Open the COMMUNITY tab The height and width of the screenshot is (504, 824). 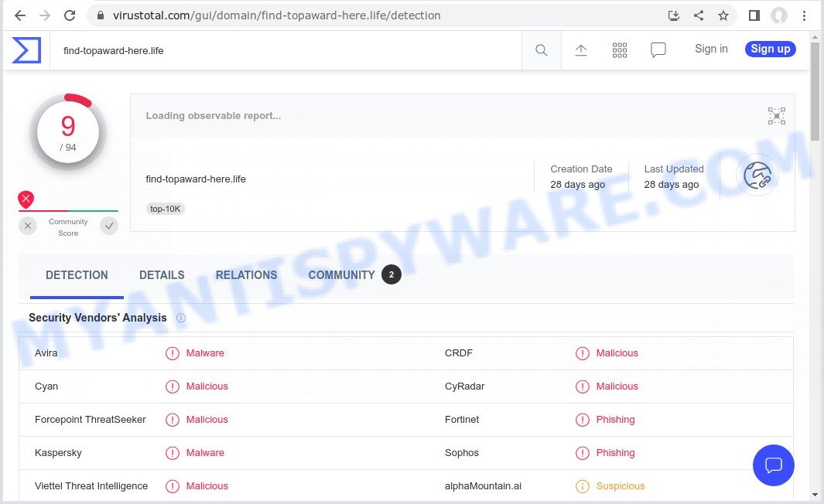(341, 275)
